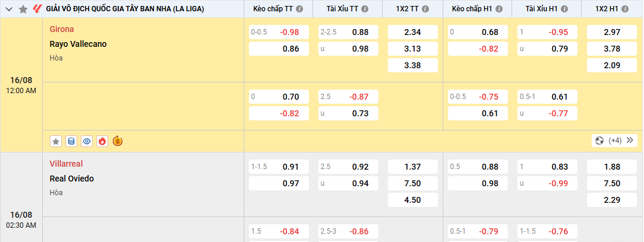Pick over 2.5 odds 0.92

pos(348,167)
